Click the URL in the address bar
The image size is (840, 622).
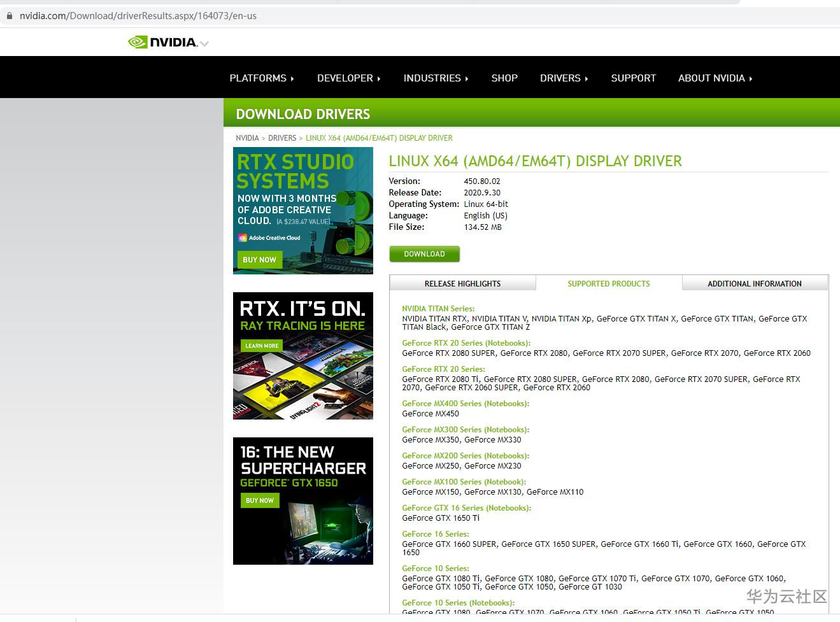(x=138, y=15)
